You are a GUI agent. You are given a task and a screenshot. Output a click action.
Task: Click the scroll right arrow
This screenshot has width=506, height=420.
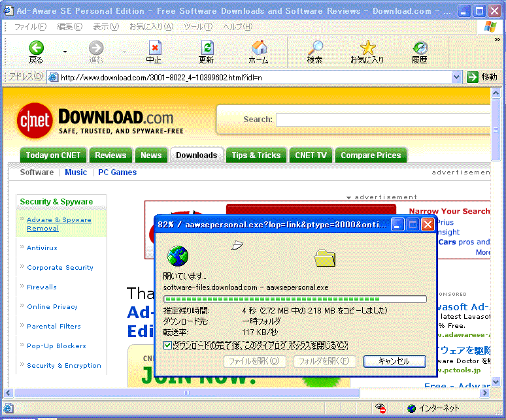[484, 393]
